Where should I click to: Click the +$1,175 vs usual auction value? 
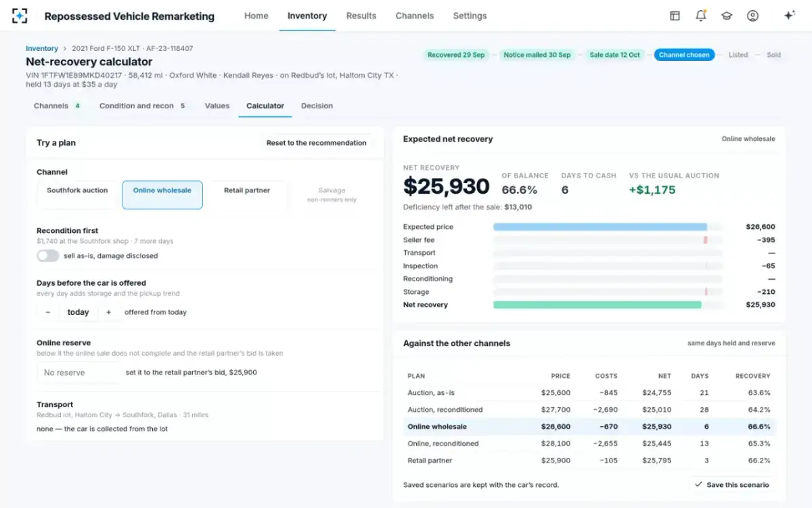point(652,190)
